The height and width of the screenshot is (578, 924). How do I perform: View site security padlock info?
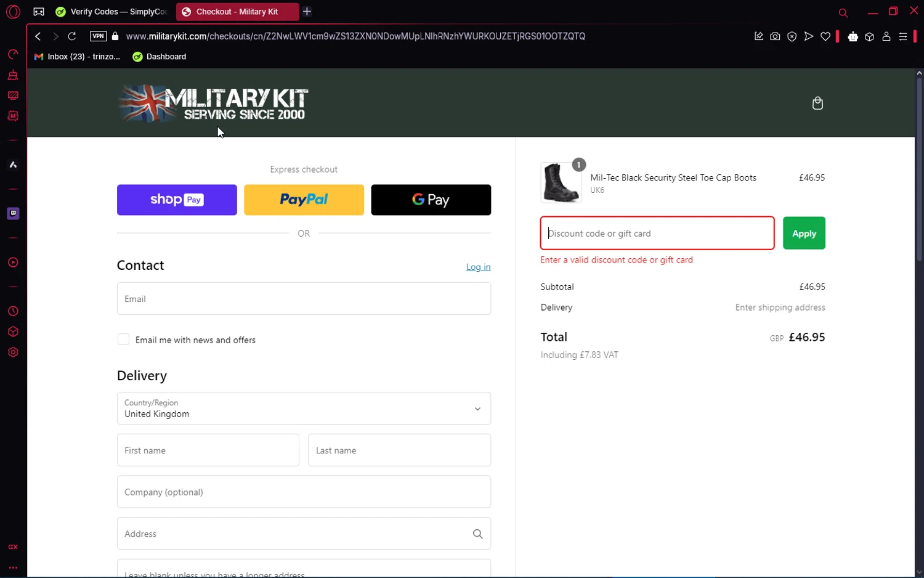115,36
